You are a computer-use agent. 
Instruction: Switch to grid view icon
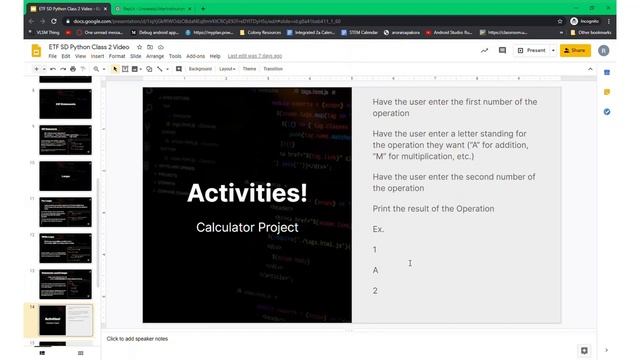tap(80, 353)
